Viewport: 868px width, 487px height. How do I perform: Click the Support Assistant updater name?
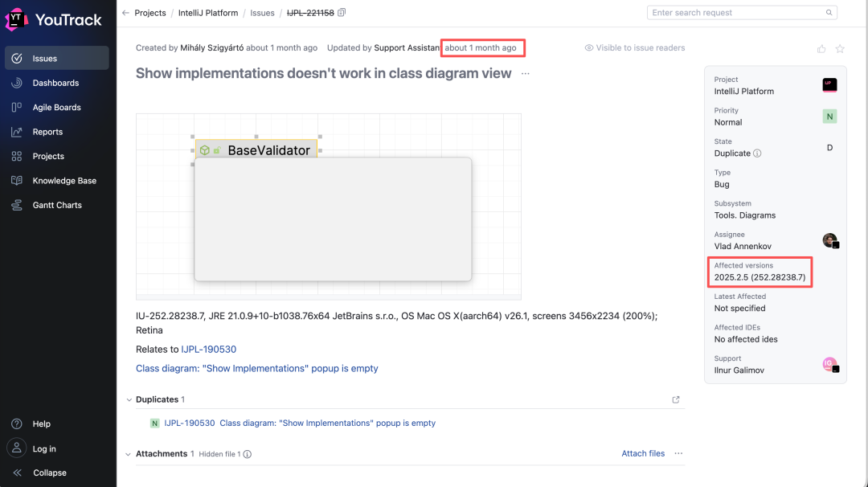tap(407, 47)
